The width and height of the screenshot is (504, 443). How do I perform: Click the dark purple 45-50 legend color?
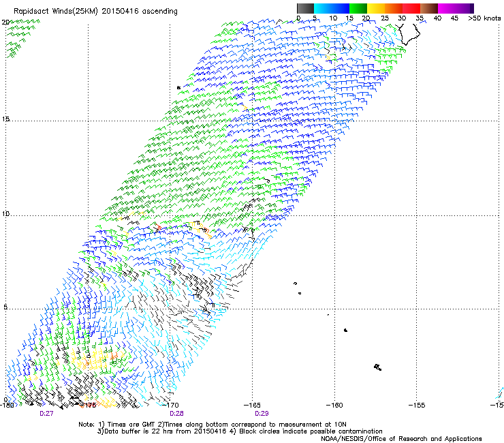pyautogui.click(x=464, y=8)
